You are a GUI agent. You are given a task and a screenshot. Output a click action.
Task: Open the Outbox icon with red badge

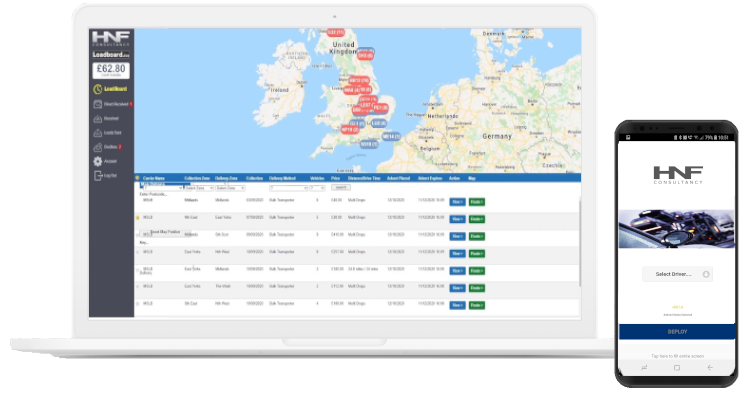(98, 147)
